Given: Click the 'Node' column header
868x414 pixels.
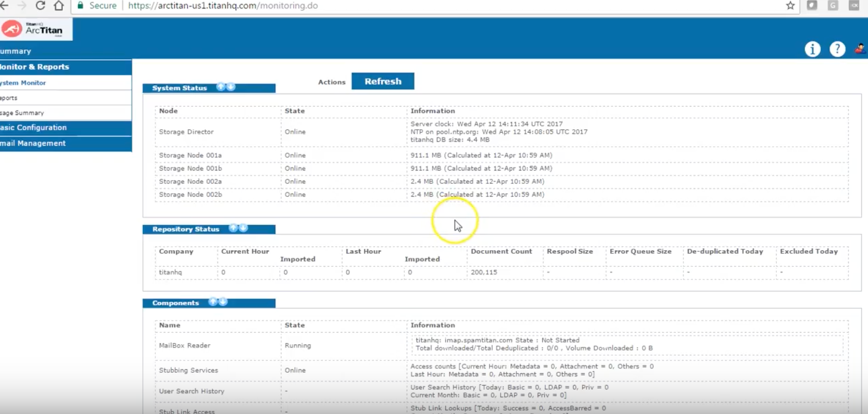Looking at the screenshot, I should tap(168, 111).
